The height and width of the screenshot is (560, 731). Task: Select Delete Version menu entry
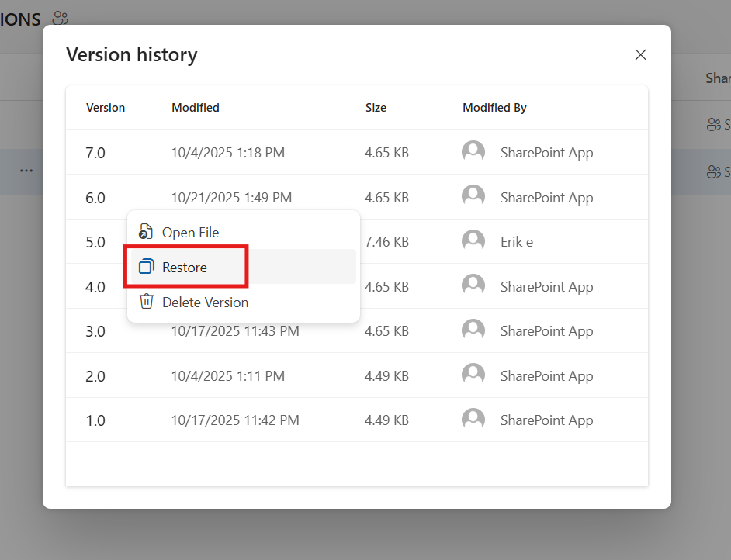click(244, 302)
